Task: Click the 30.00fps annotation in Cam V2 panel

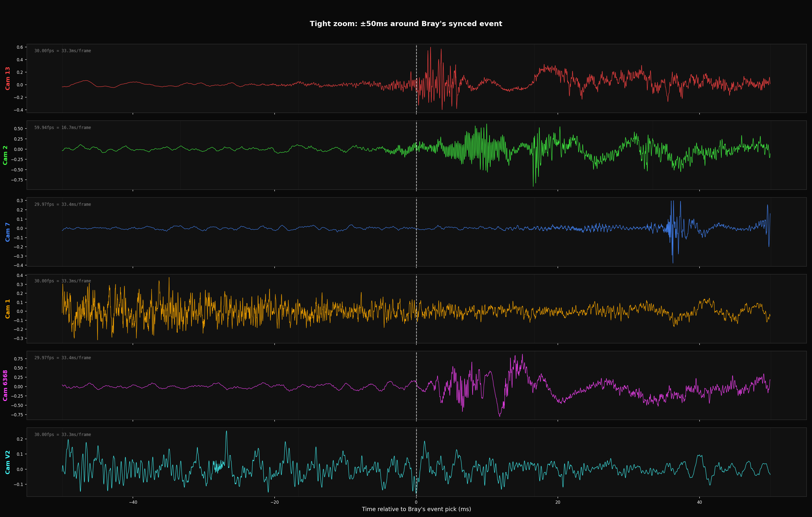Action: click(62, 434)
